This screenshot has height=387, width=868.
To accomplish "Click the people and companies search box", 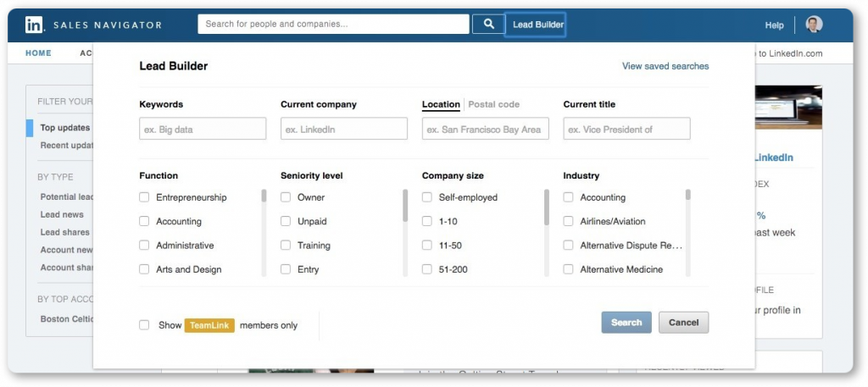I will [333, 25].
